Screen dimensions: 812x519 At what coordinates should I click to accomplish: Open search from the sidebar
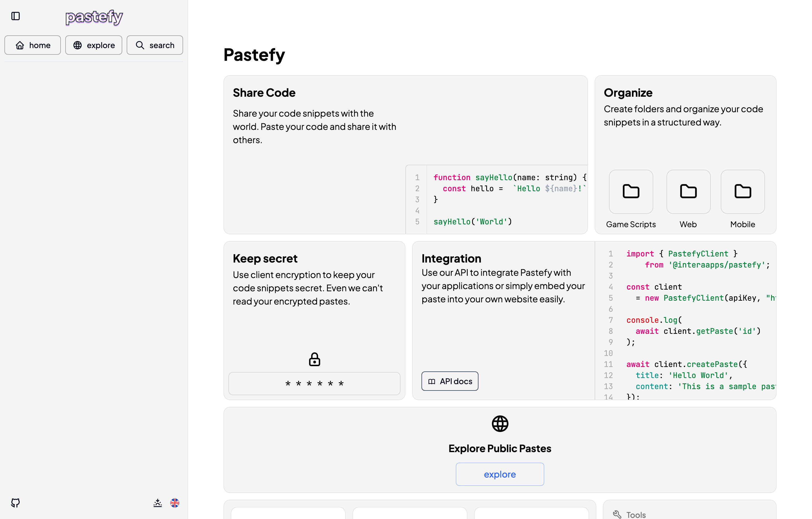click(x=155, y=45)
